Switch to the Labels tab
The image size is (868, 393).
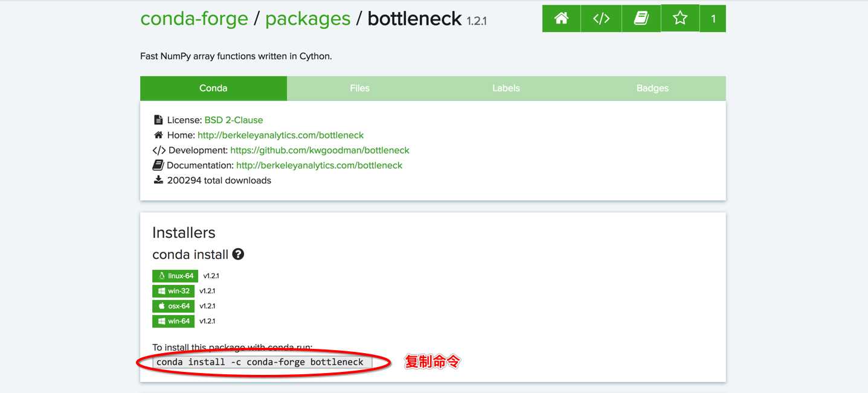point(506,88)
